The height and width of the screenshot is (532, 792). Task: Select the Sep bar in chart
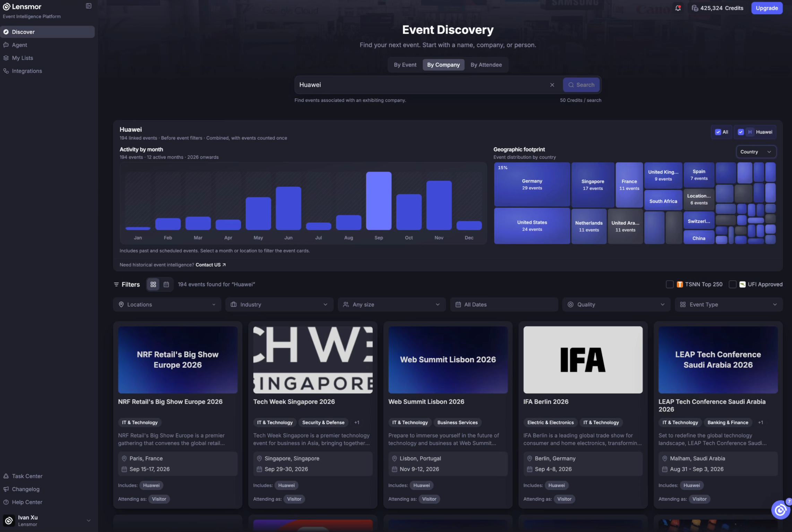coord(379,201)
